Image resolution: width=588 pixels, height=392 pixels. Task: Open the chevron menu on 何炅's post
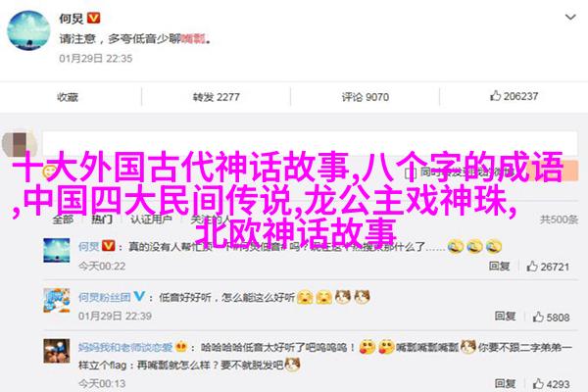[x=570, y=17]
